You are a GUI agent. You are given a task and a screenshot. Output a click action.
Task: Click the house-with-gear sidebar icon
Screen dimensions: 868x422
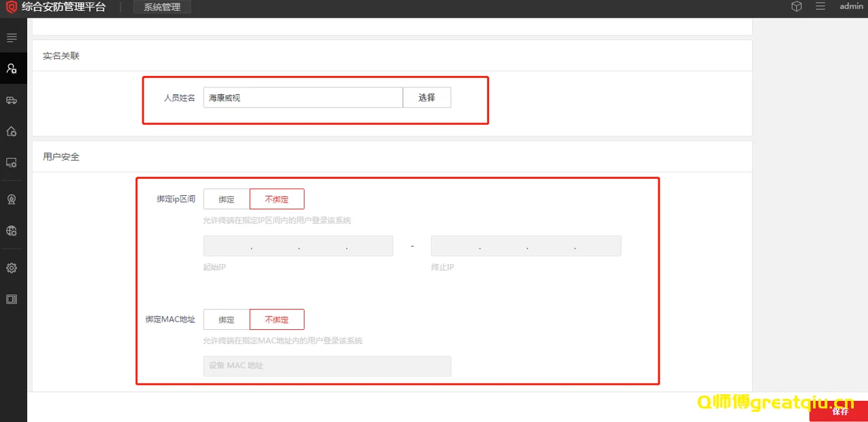(12, 131)
